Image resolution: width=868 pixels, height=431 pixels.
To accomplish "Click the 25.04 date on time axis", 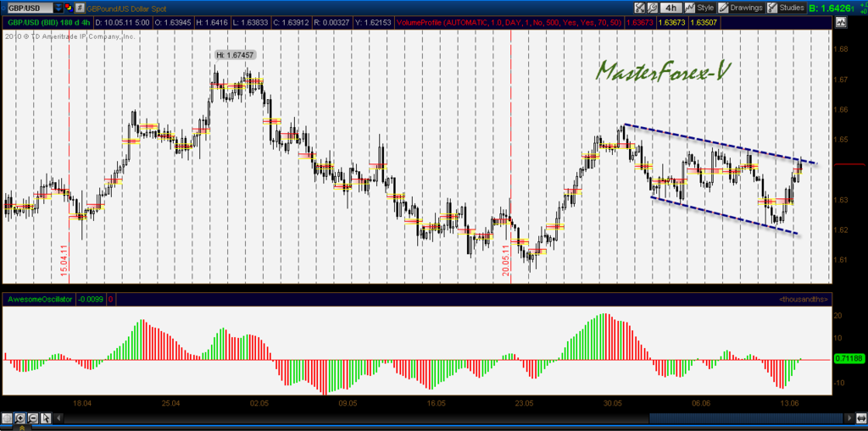I will [x=170, y=403].
